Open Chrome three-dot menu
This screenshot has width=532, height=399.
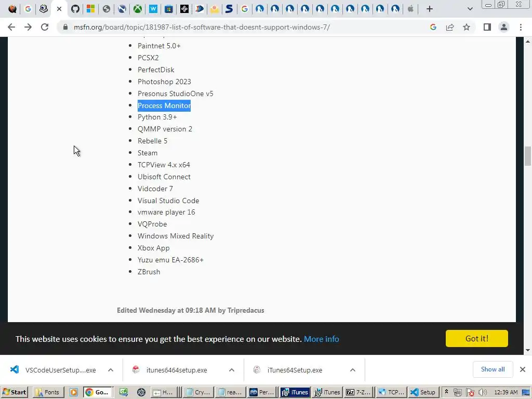[x=521, y=27]
